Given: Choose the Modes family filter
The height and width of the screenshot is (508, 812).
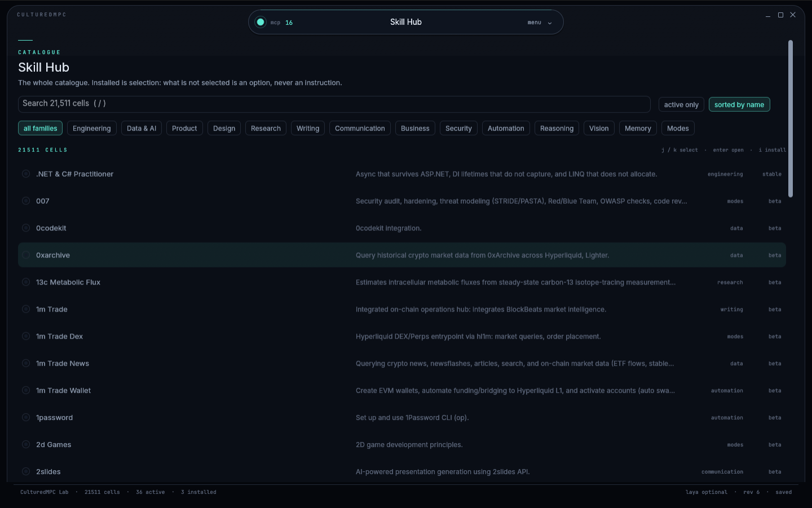Looking at the screenshot, I should coord(678,128).
